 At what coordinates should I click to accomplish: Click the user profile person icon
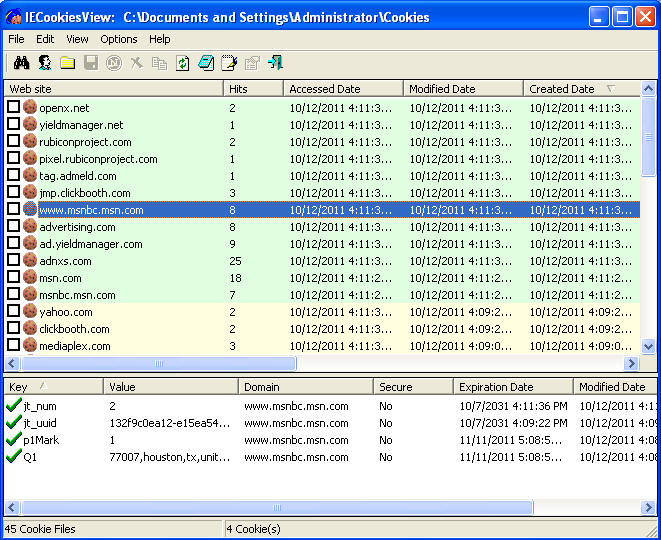[45, 63]
